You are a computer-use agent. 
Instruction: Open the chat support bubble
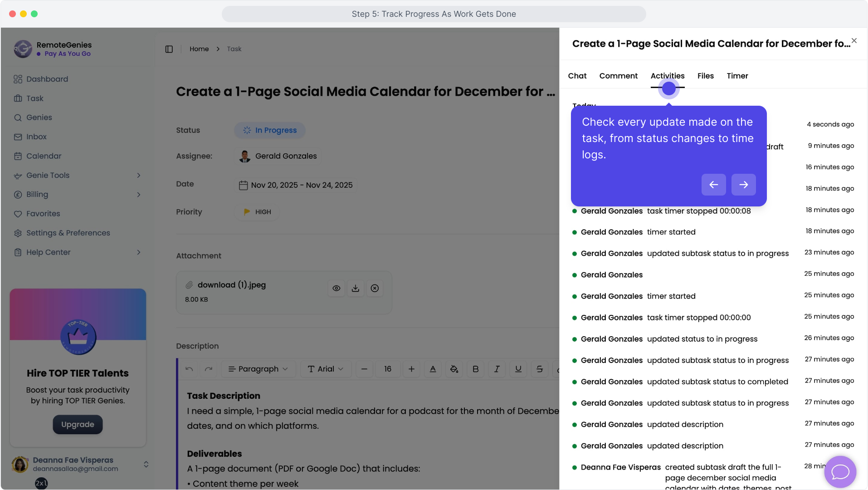[840, 472]
